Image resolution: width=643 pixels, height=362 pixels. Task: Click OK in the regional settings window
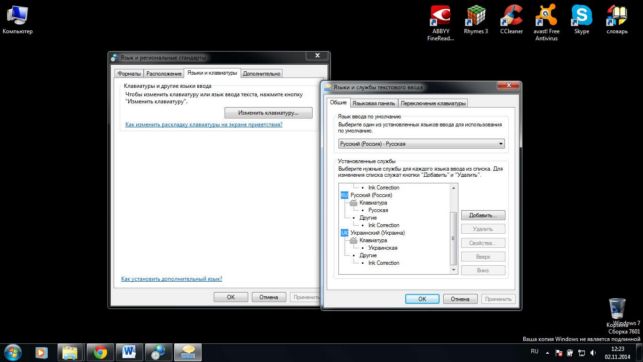point(231,297)
